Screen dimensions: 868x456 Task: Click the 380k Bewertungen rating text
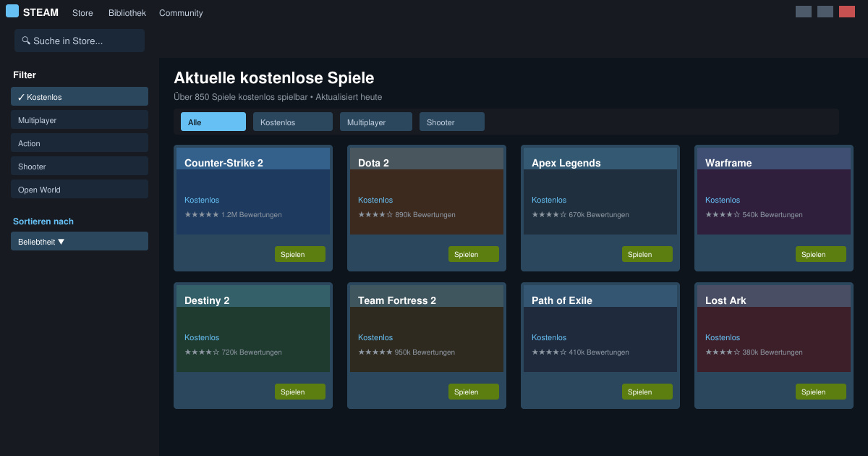coord(773,352)
